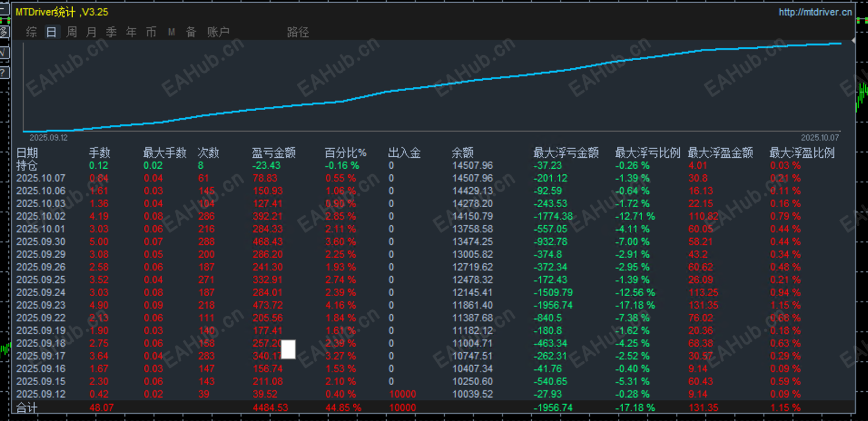Click the 最大浮盈比例 column header

pyautogui.click(x=802, y=153)
